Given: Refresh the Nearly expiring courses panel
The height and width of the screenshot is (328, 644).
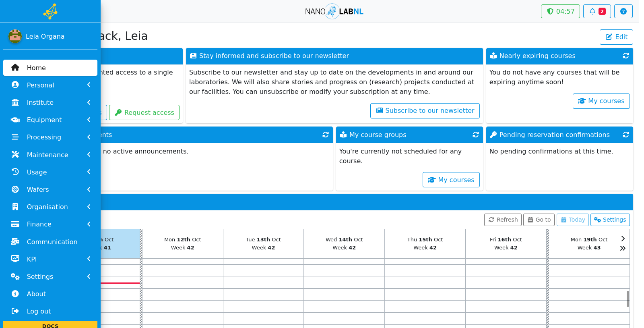Looking at the screenshot, I should 625,56.
